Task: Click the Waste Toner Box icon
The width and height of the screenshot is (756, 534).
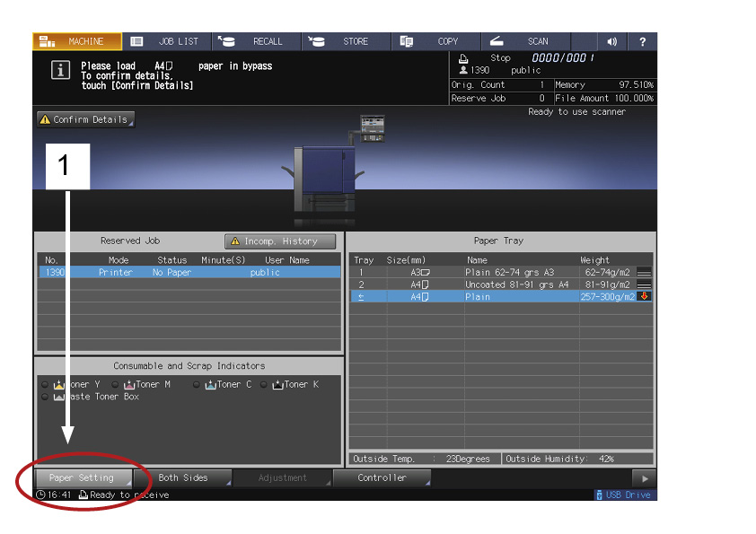Action: coord(59,397)
